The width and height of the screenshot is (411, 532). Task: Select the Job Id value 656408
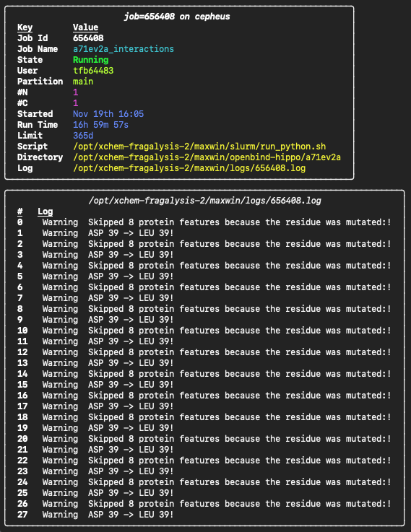pyautogui.click(x=88, y=38)
